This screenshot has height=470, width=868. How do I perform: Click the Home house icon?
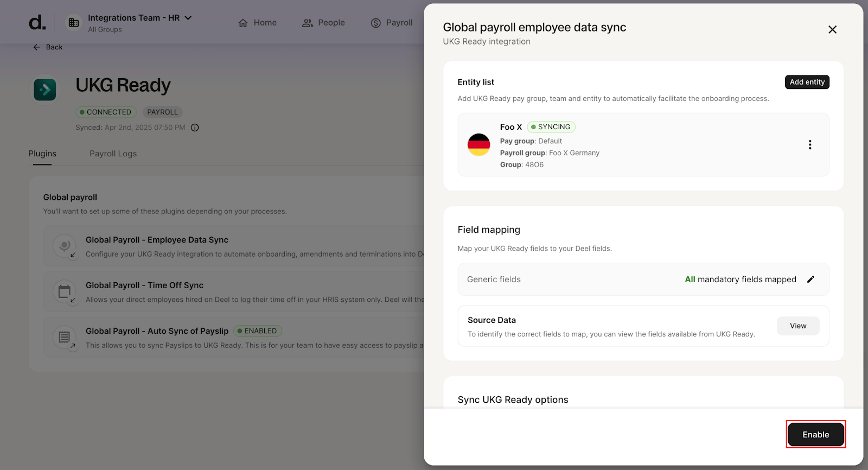(x=243, y=23)
